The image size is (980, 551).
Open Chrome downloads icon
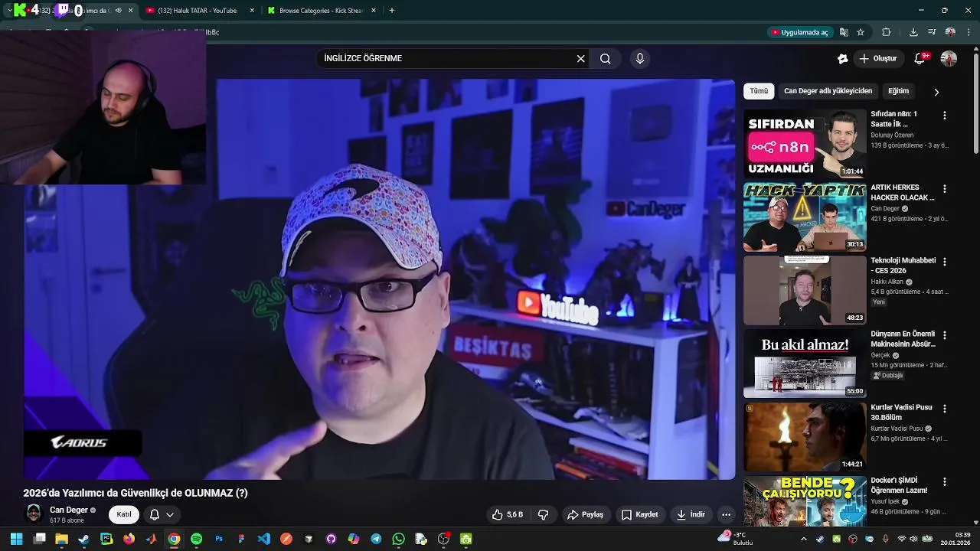tap(913, 32)
